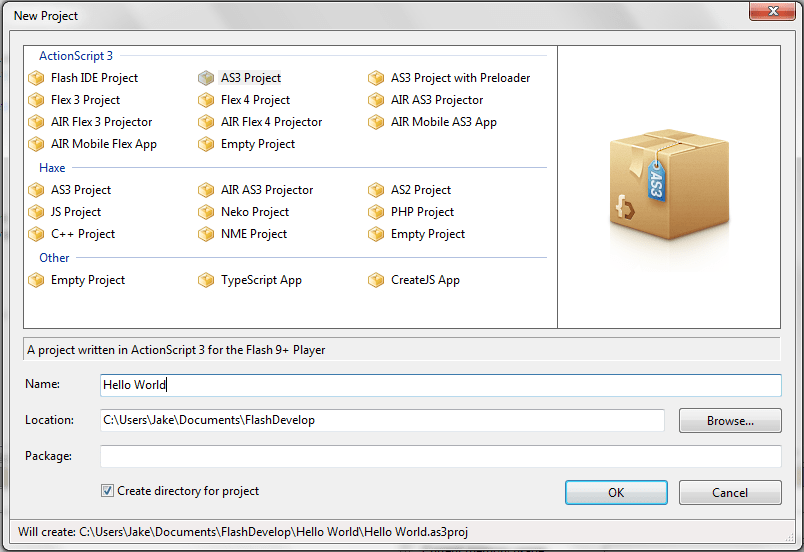Choose the ActionScript 3 Empty Project icon
The image size is (804, 552).
(206, 144)
